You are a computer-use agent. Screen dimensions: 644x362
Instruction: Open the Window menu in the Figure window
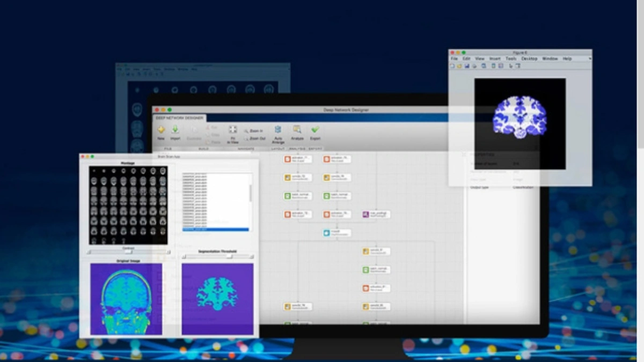pyautogui.click(x=550, y=58)
